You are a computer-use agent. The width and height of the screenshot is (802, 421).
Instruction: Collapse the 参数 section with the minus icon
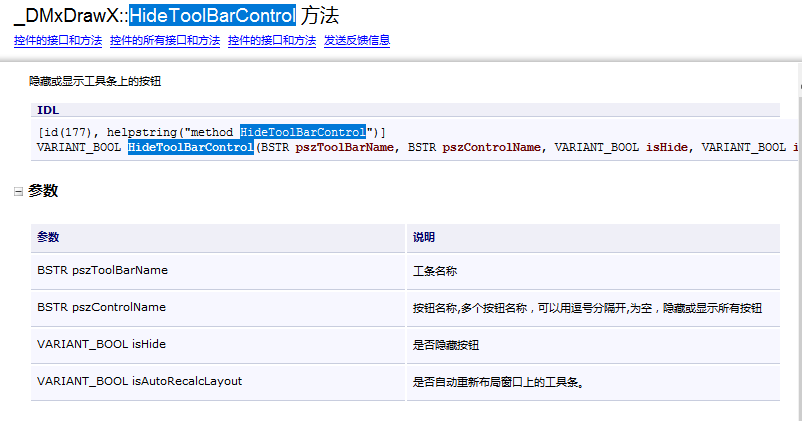(x=18, y=191)
